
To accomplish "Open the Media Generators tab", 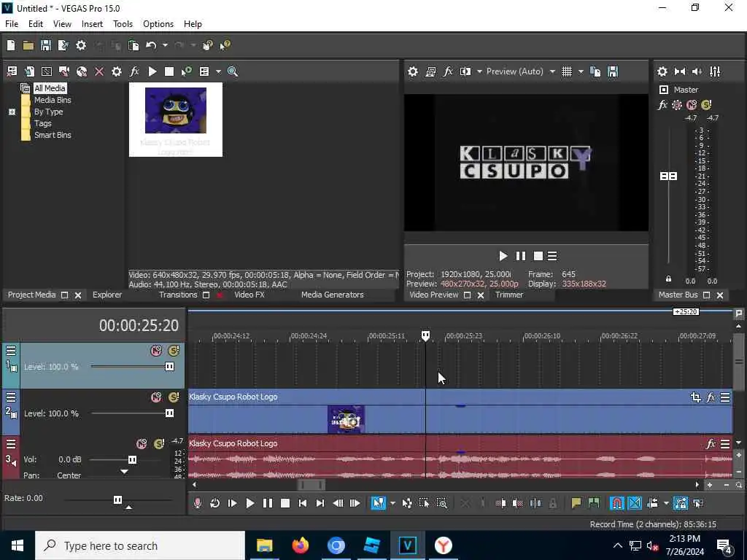I will pyautogui.click(x=333, y=295).
